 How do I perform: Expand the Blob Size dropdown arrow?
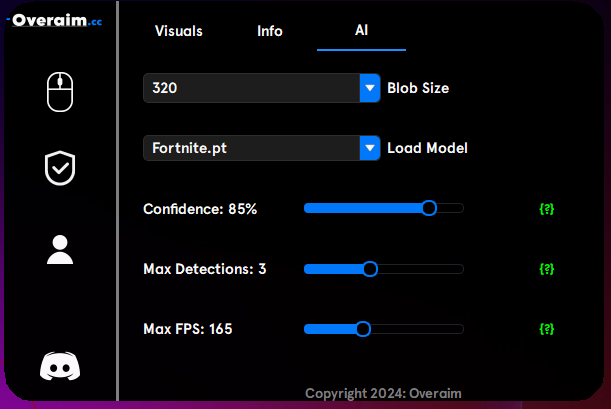(370, 88)
